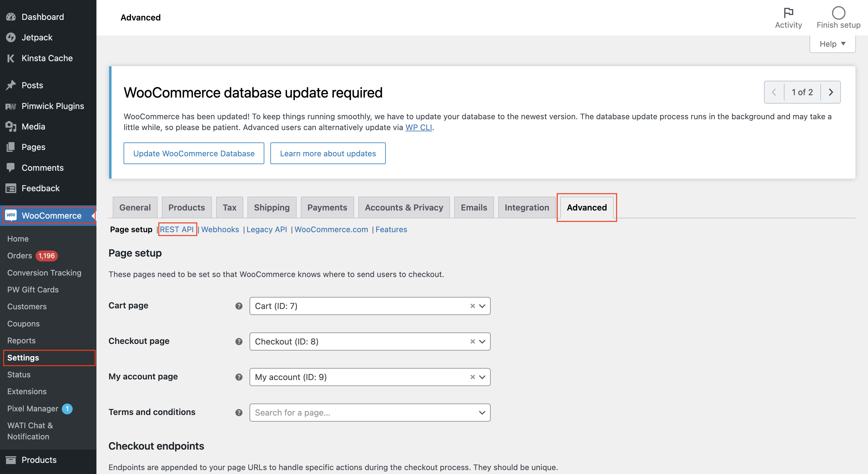Clear the Cart page selection

[x=472, y=306]
